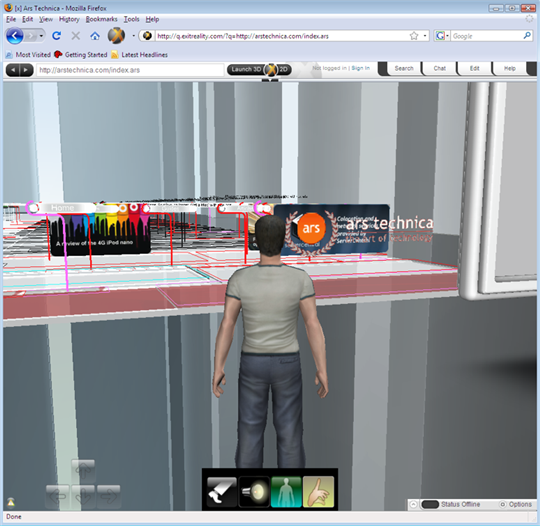
Task: Open the green avatar body icon
Action: click(x=286, y=491)
